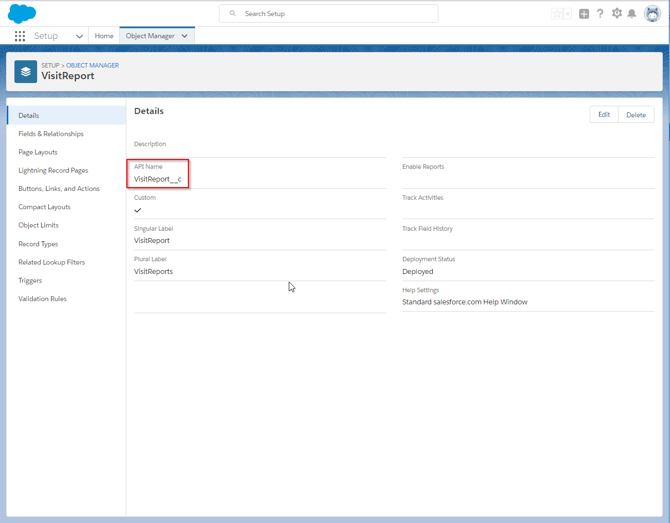This screenshot has height=523, width=670.
Task: Switch to the Home tab
Action: (x=104, y=36)
